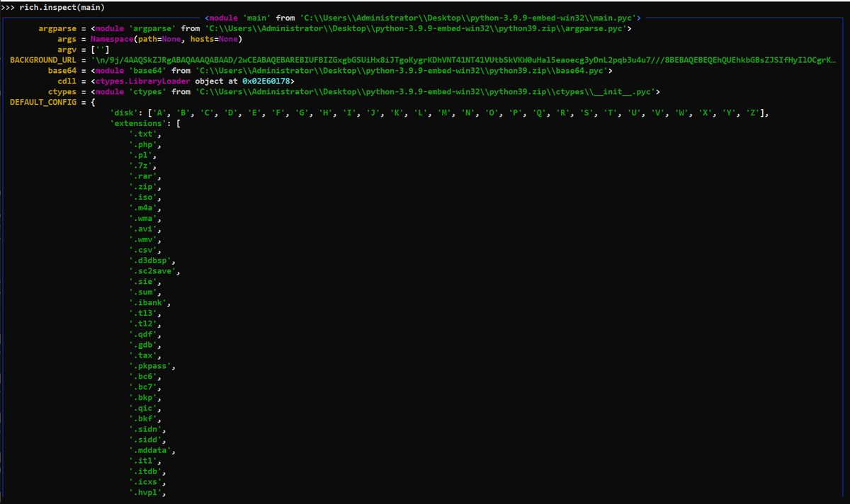Click the 'args' attribute name
The image size is (850, 504).
point(67,39)
